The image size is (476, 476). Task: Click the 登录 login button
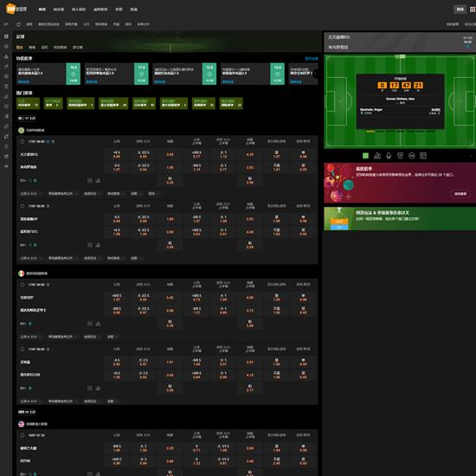click(x=460, y=10)
